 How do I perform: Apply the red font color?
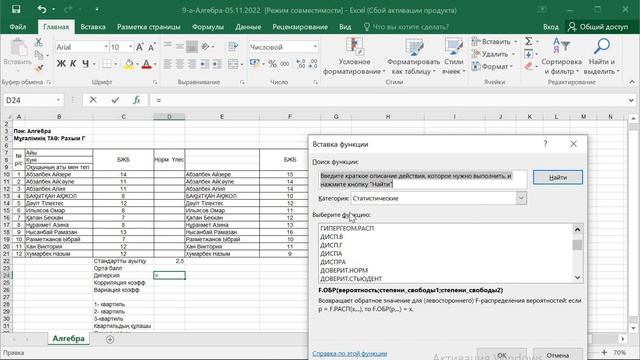(x=147, y=64)
